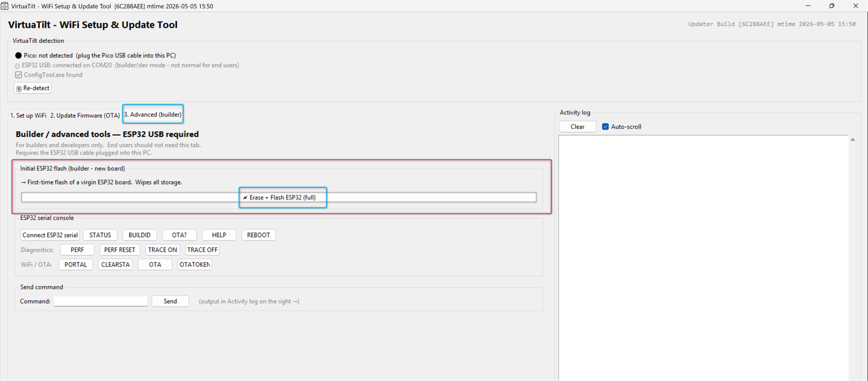Screen dimensions: 868x381
Task: Open the Update Firmware (OTA) tab
Action: click(85, 116)
